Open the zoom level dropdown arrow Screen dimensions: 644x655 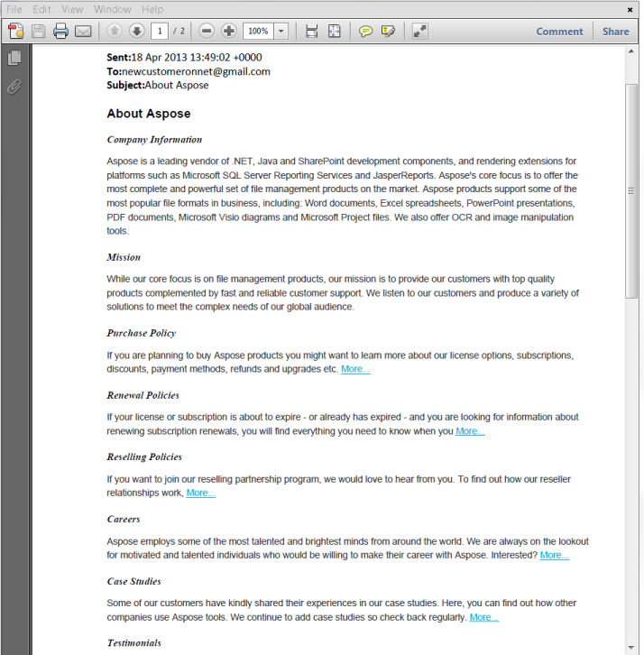coord(281,32)
